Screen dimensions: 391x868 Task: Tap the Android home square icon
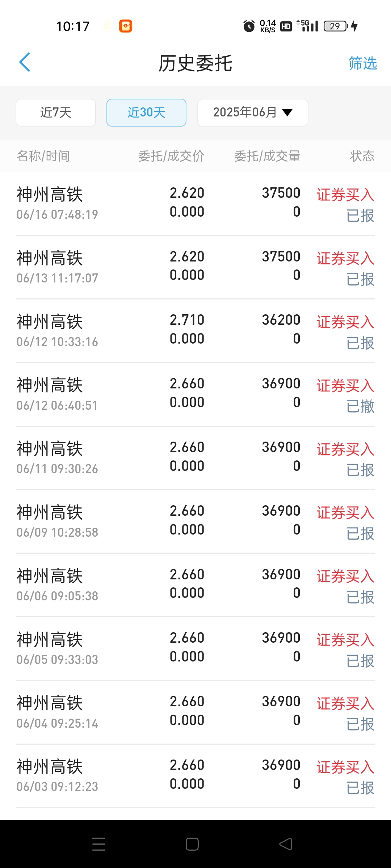click(192, 844)
